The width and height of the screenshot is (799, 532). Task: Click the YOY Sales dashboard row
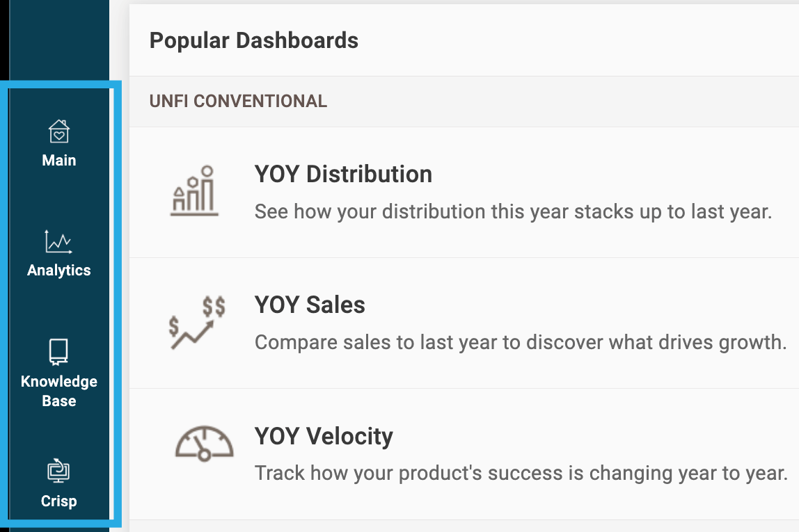[x=464, y=323]
